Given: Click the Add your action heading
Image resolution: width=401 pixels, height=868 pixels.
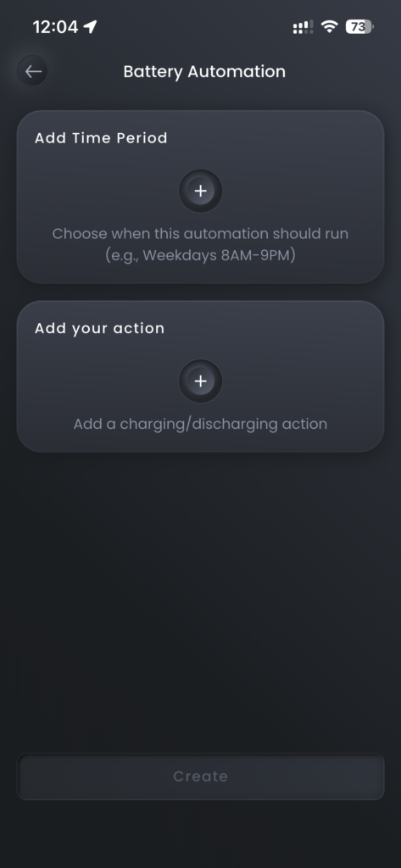Looking at the screenshot, I should click(100, 328).
